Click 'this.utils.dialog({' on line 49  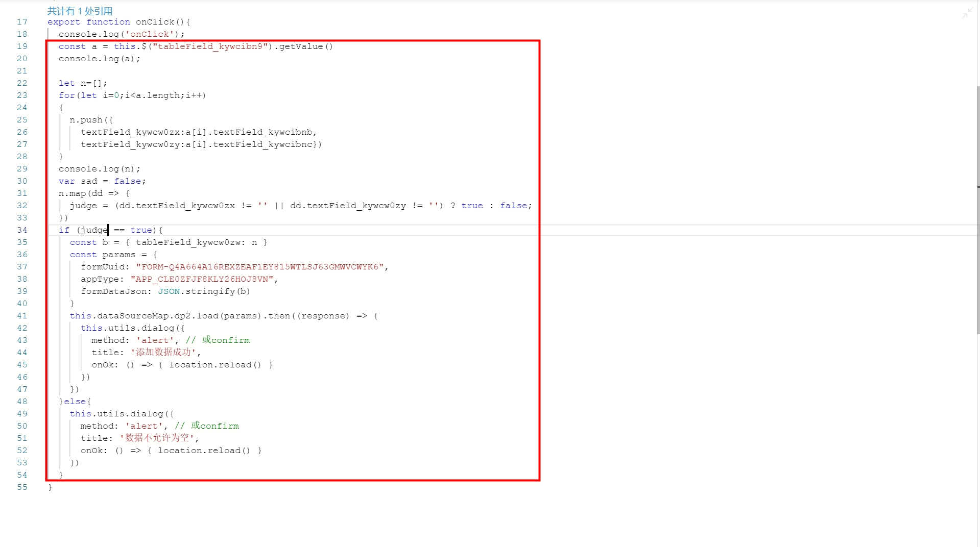pos(122,414)
